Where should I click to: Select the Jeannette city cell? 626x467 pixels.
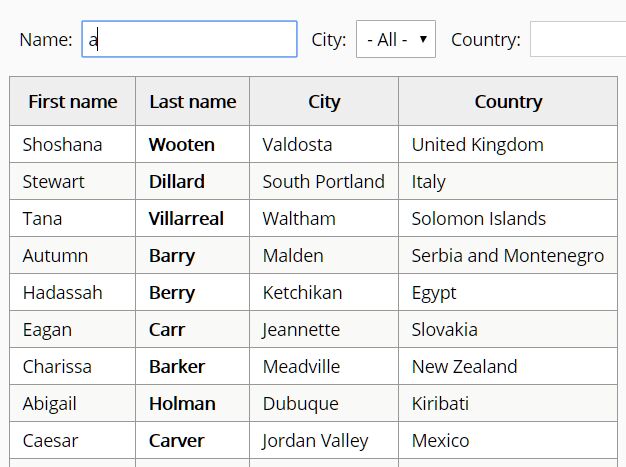pos(324,330)
